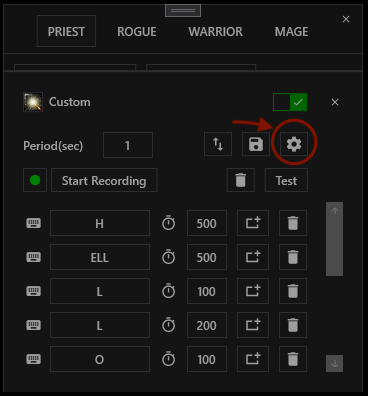Close the panel with the top-right X
The height and width of the screenshot is (396, 368).
[x=346, y=19]
